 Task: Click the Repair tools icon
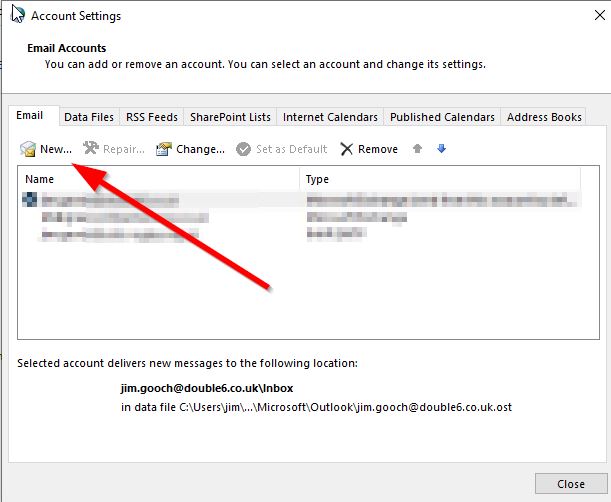[x=92, y=149]
